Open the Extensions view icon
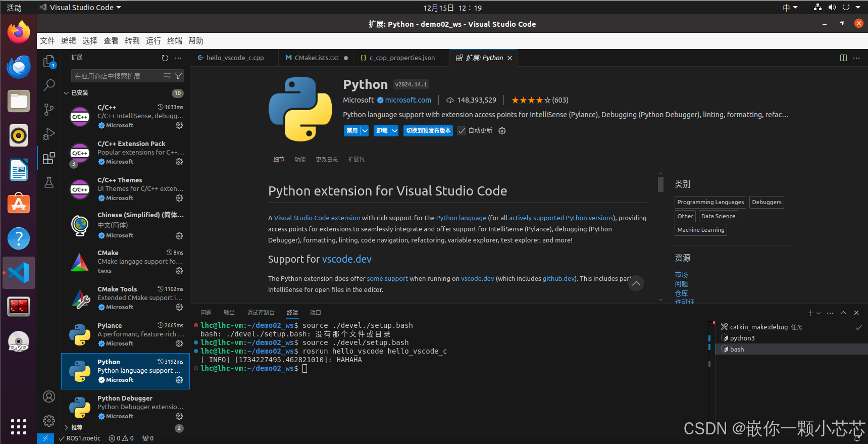868x444 pixels. [49, 158]
